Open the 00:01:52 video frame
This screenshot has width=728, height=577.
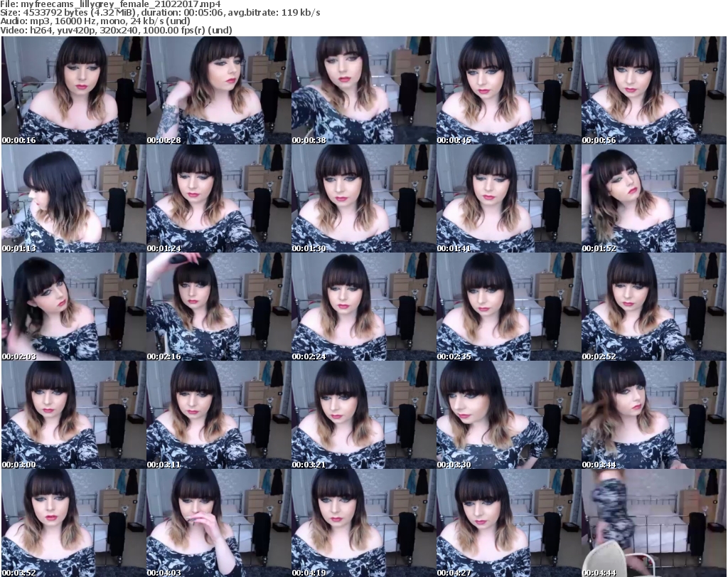click(653, 198)
